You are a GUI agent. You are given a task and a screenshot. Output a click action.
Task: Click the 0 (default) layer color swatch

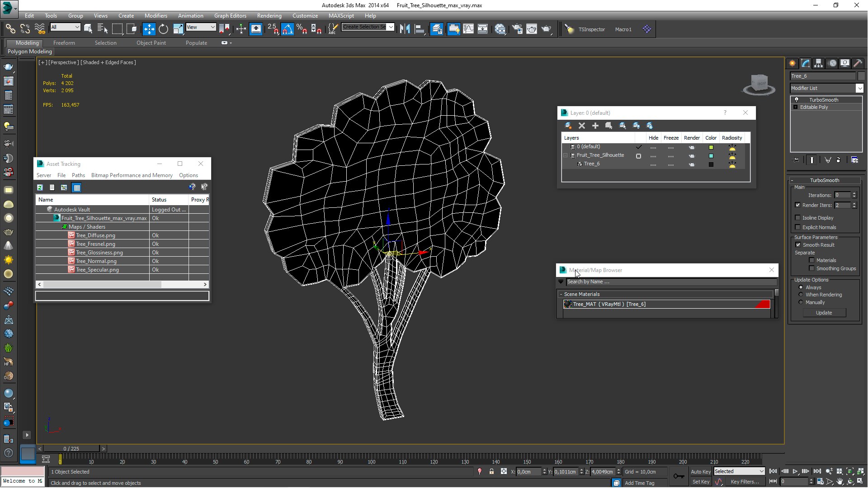coord(711,147)
